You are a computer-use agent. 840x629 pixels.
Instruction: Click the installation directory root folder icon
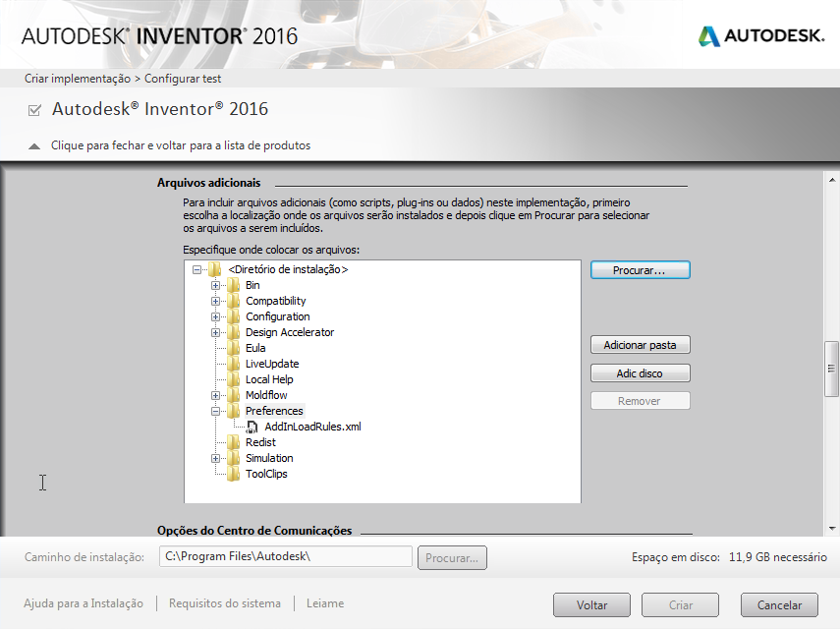[214, 269]
